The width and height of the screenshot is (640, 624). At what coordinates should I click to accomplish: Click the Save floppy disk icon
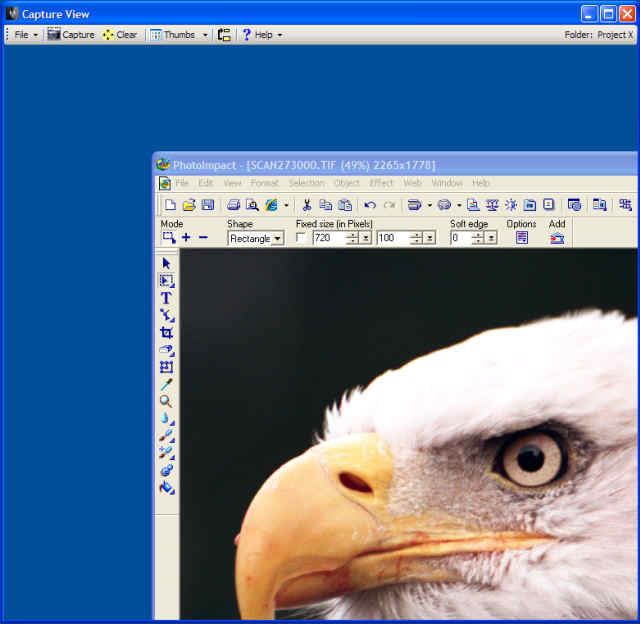[208, 204]
